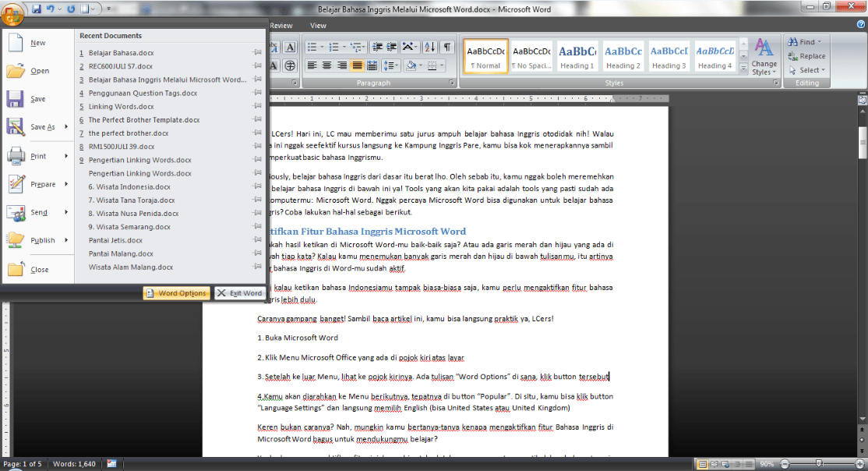This screenshot has width=868, height=471.
Task: Click the Increase Indent icon
Action: (391, 47)
